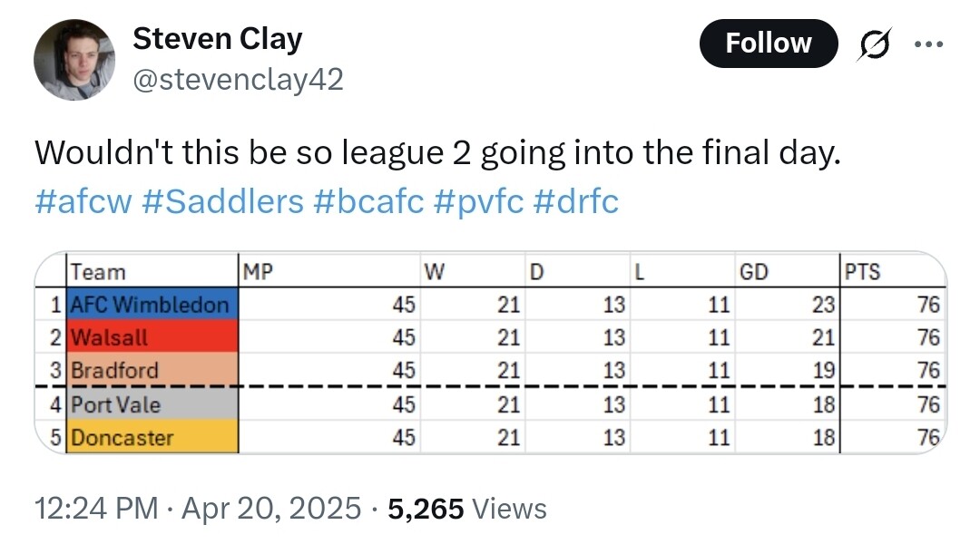
Task: Click the blue AFC Wimbledon cell
Action: pyautogui.click(x=152, y=304)
